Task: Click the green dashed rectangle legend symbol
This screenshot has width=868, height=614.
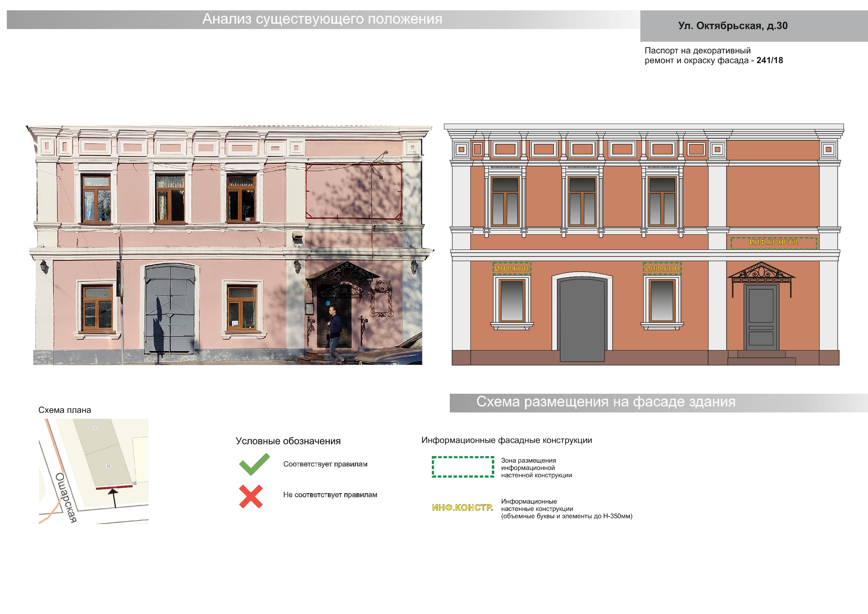Action: [x=463, y=467]
